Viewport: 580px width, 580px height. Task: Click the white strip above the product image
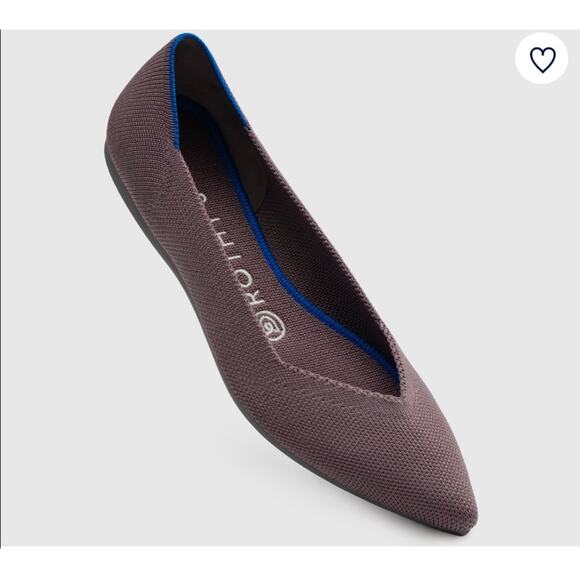(290, 15)
